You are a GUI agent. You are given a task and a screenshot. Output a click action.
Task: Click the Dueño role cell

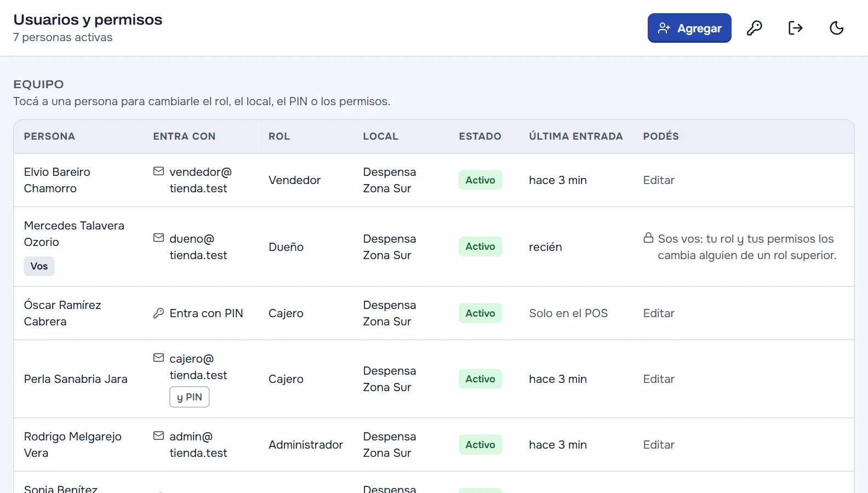(286, 247)
